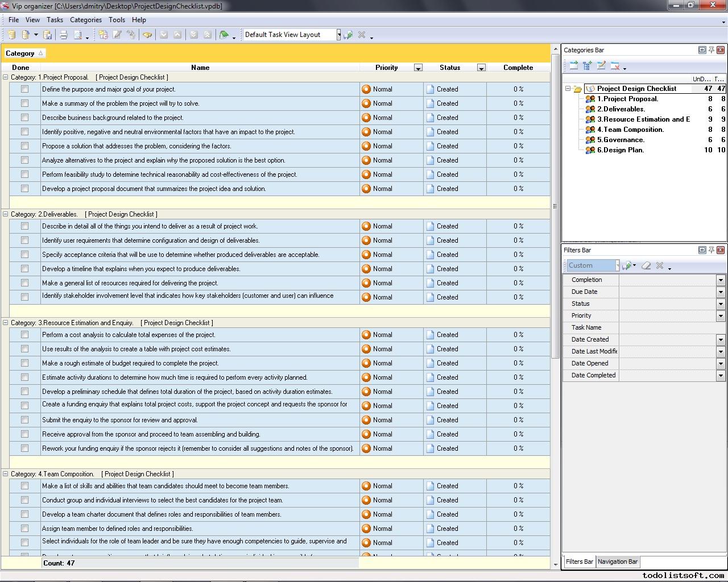This screenshot has height=582, width=728.
Task: Click the New Task toolbar icon
Action: (103, 35)
